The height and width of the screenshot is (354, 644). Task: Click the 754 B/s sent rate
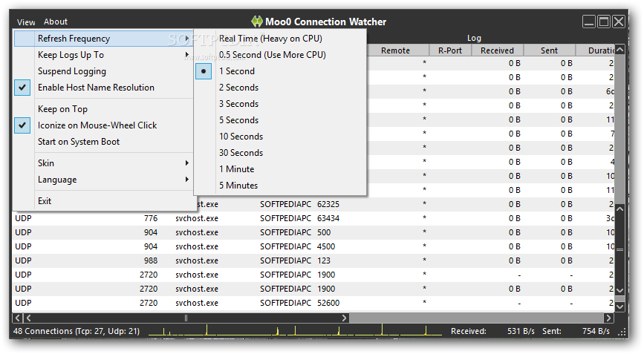click(x=596, y=331)
